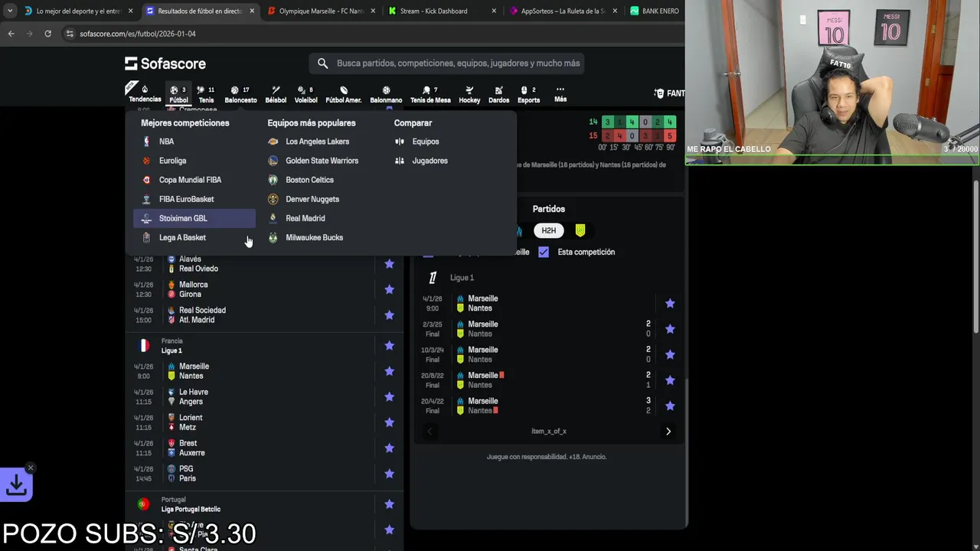Toggle favorite star for Mallorca vs Girona

coord(389,289)
